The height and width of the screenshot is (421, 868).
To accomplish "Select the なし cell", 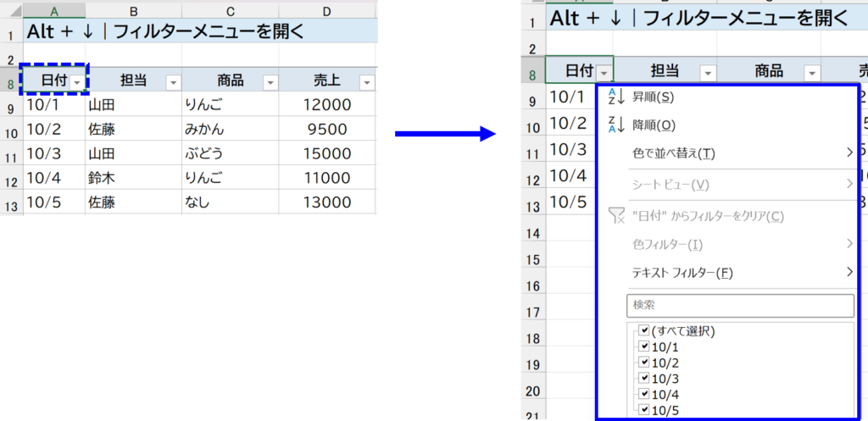I will tap(231, 202).
